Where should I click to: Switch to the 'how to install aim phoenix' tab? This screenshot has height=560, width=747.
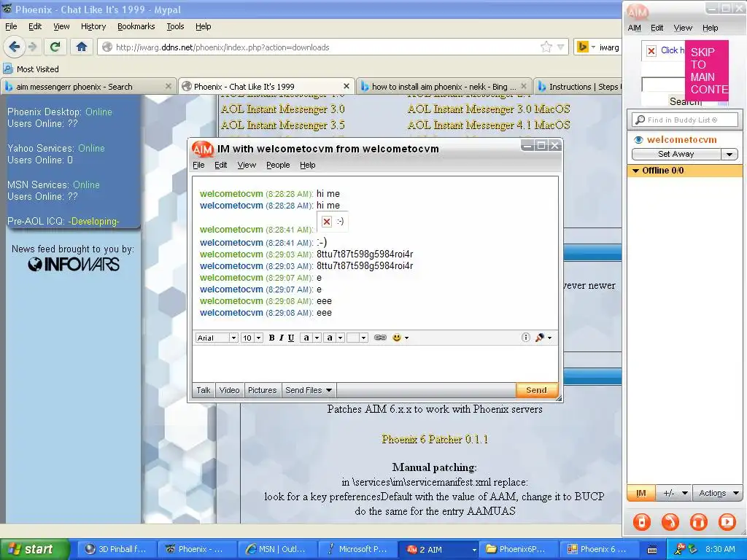(444, 87)
